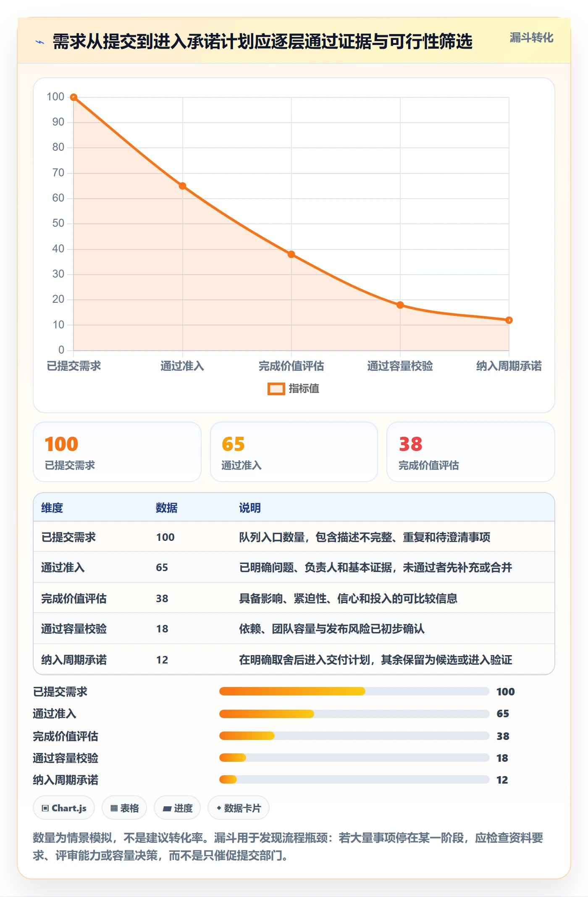Open the stat card showing 100 已提交需求

point(117,452)
